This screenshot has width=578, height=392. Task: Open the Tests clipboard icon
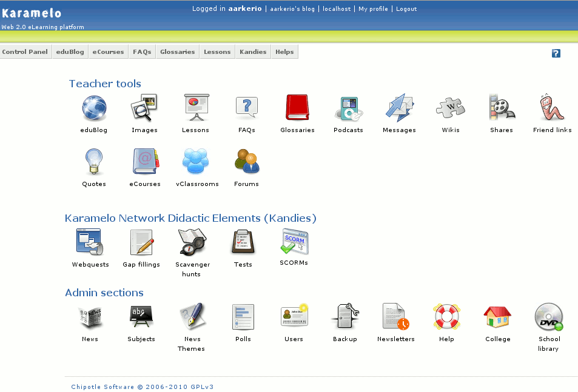click(243, 242)
